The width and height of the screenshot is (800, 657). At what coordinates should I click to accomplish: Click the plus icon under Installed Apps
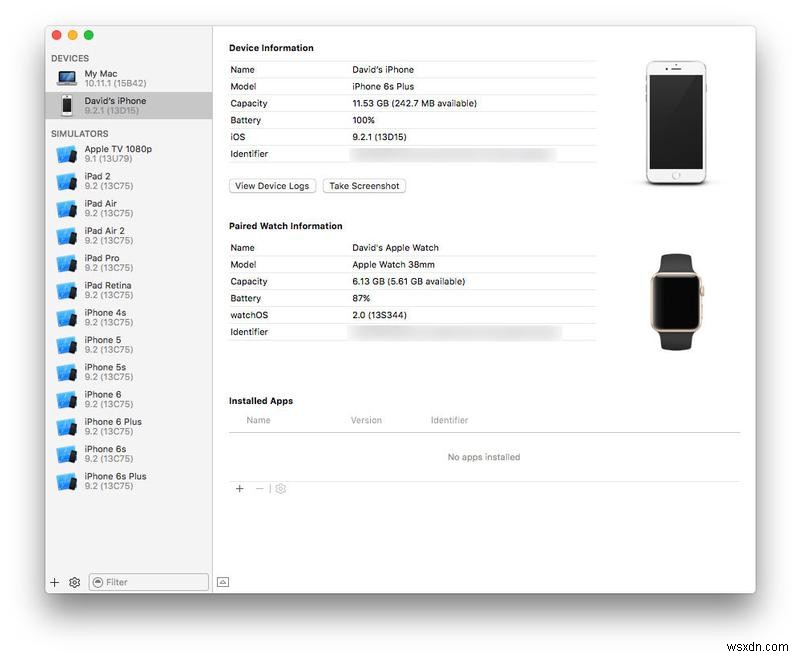click(240, 489)
